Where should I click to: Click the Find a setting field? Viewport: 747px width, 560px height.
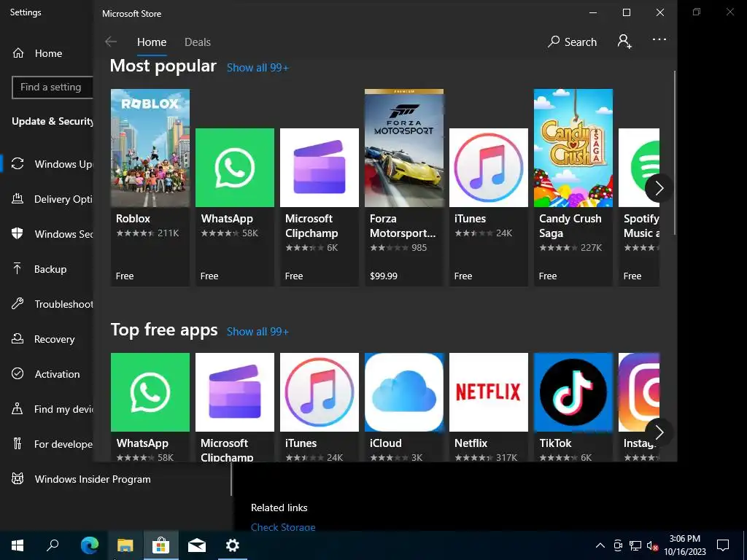click(53, 87)
